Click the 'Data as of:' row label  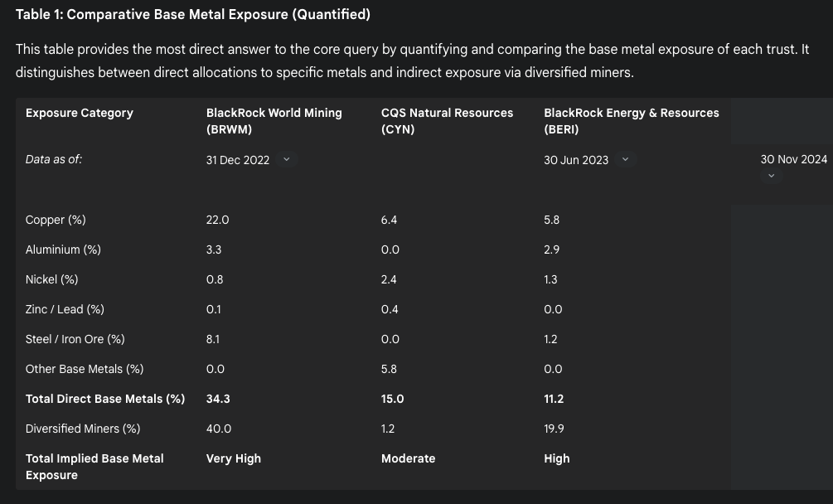(54, 159)
